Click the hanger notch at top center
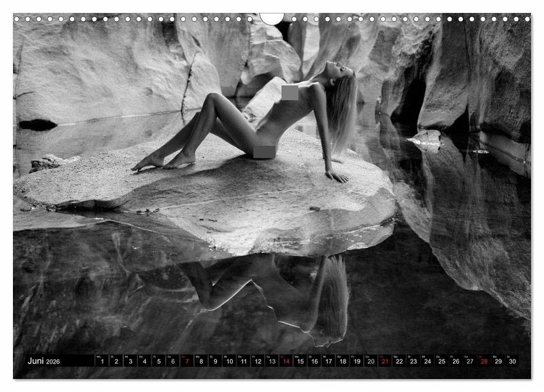The image size is (544, 392). pyautogui.click(x=272, y=18)
